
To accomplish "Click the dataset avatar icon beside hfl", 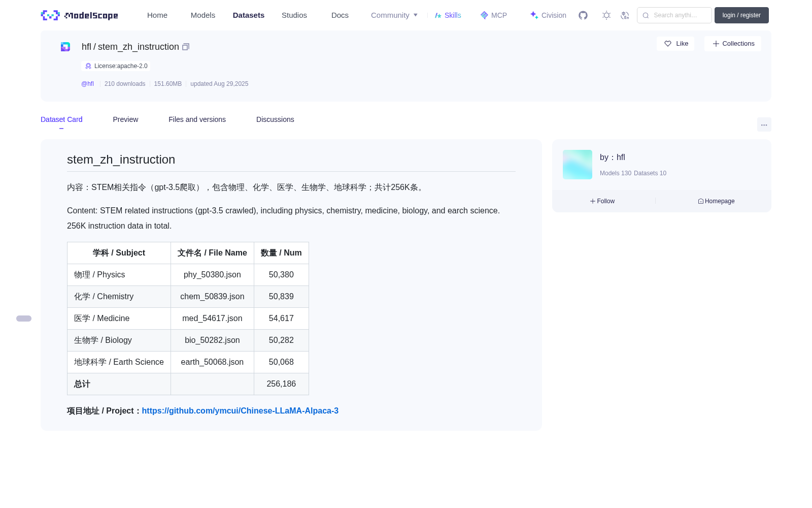I will 65,47.
